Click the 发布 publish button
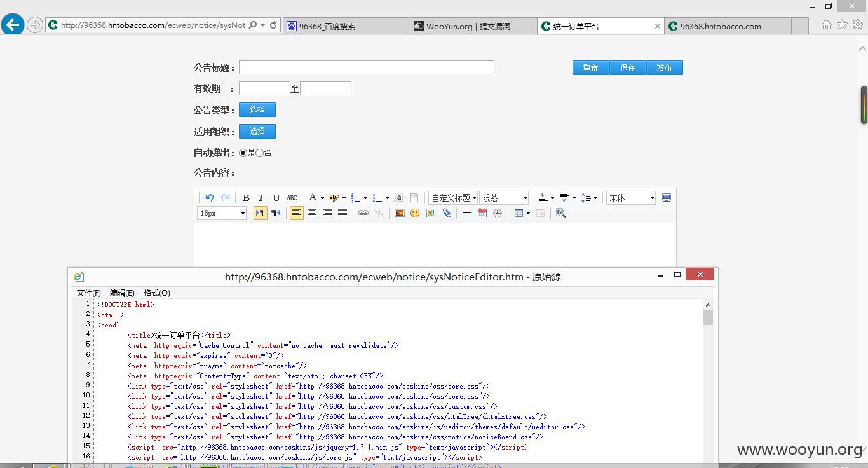 click(665, 67)
